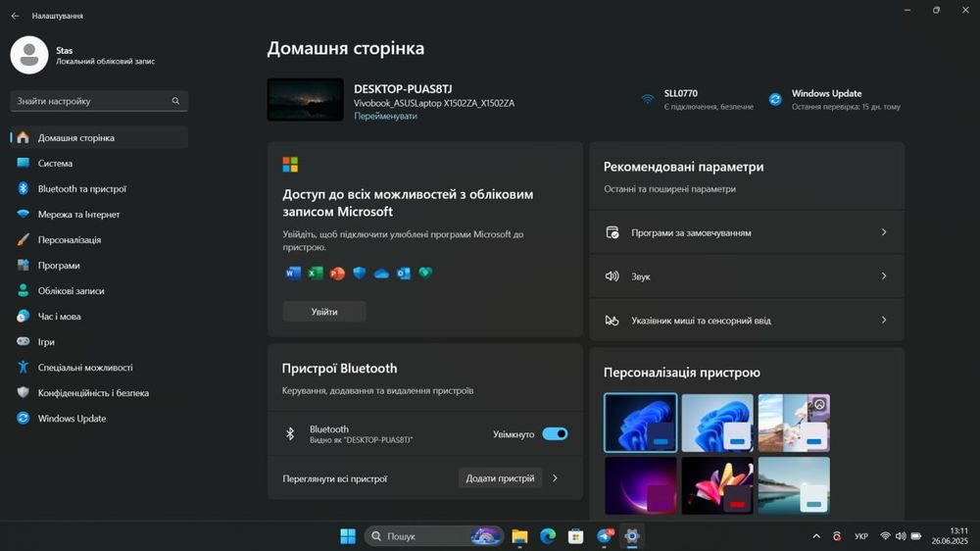
Task: Click the Знайти настройку search field
Action: coord(99,101)
